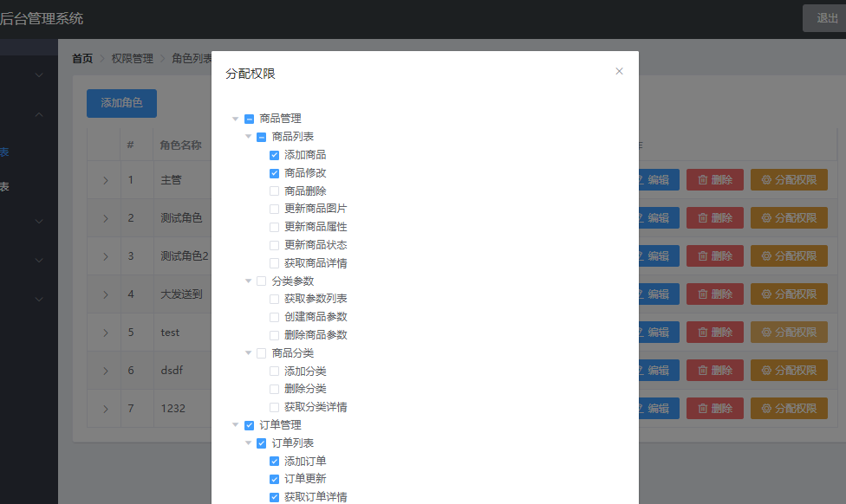Enable the 获取参数列表 checkbox
Screen dimensions: 846x504
274,299
